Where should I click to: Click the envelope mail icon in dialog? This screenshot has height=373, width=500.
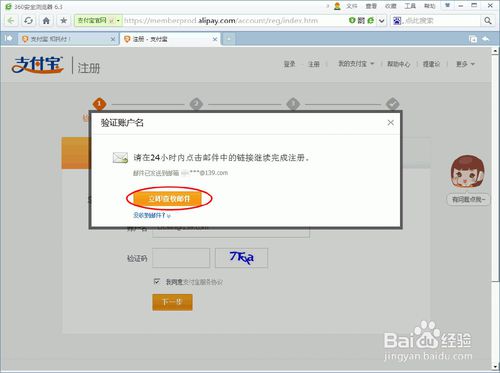coord(120,158)
